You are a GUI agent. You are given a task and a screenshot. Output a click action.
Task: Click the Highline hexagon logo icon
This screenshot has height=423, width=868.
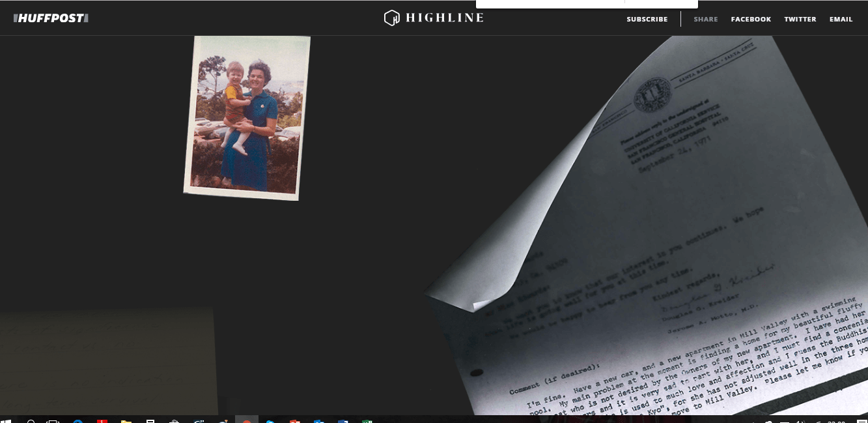pyautogui.click(x=391, y=18)
